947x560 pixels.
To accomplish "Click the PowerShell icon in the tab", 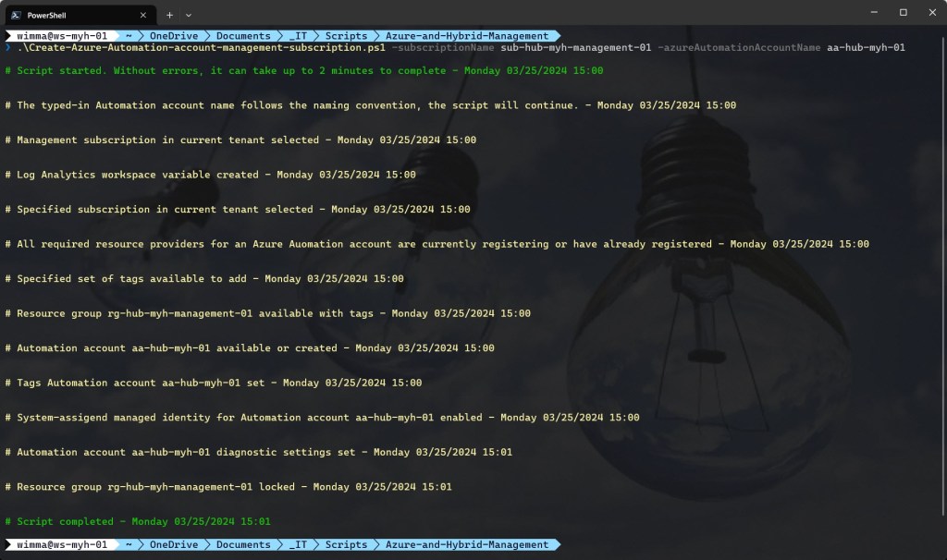I will (18, 14).
